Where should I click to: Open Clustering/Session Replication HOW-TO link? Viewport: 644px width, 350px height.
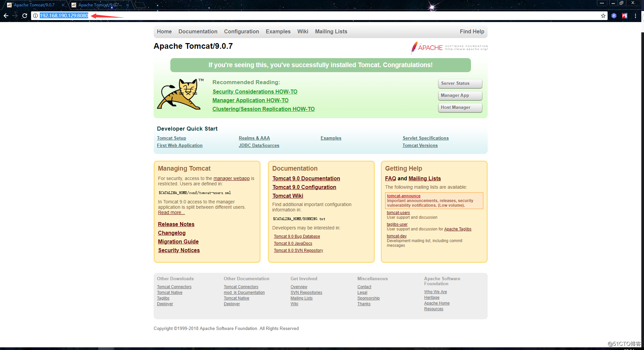tap(264, 109)
